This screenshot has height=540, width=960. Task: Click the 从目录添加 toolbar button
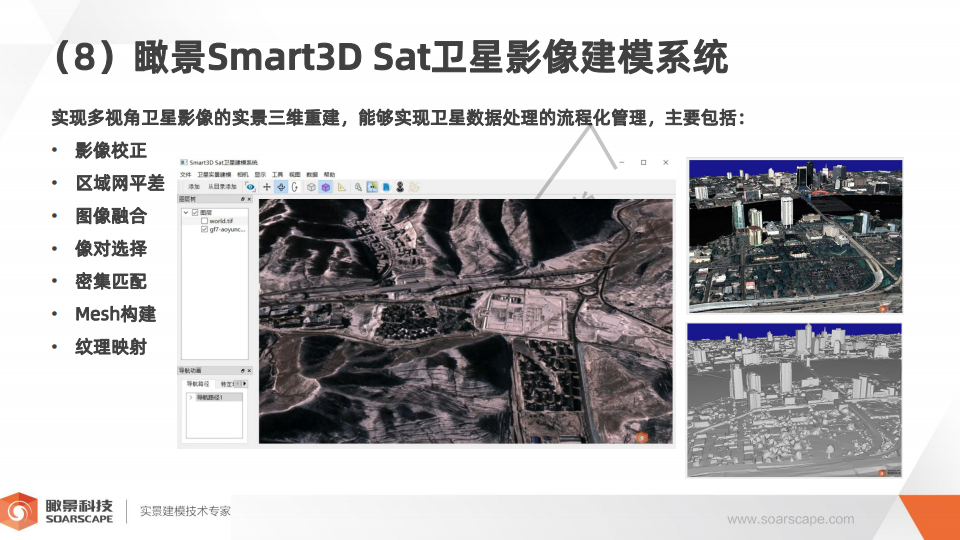[222, 187]
